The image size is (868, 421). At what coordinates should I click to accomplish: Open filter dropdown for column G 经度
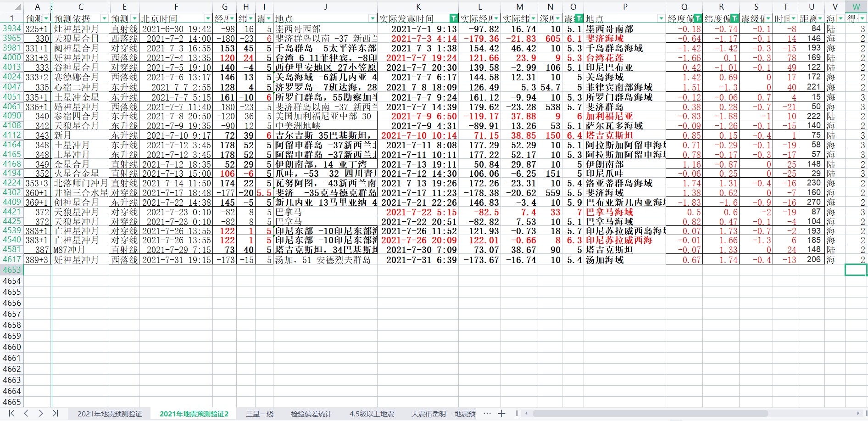(232, 18)
